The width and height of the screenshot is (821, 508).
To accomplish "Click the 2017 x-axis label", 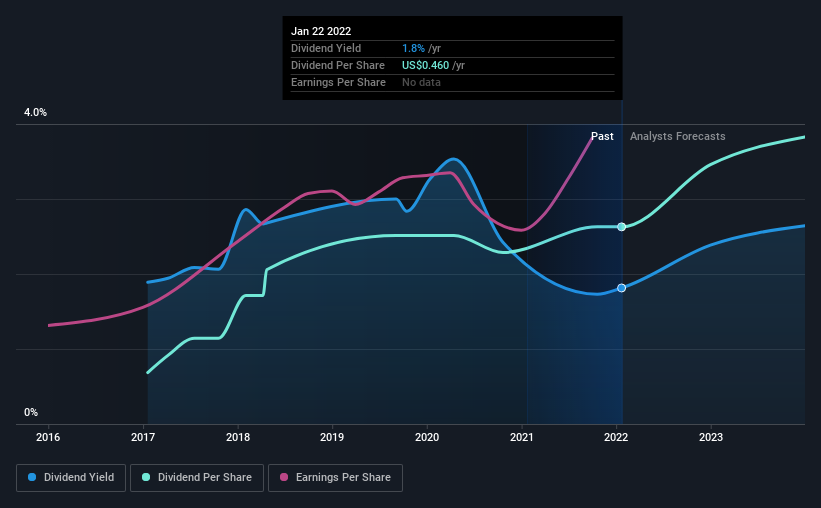I will point(143,437).
